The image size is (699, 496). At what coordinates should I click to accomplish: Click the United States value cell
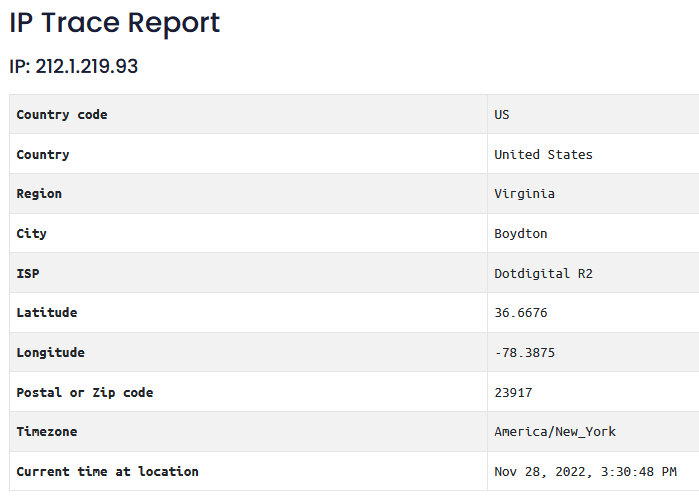pos(543,155)
